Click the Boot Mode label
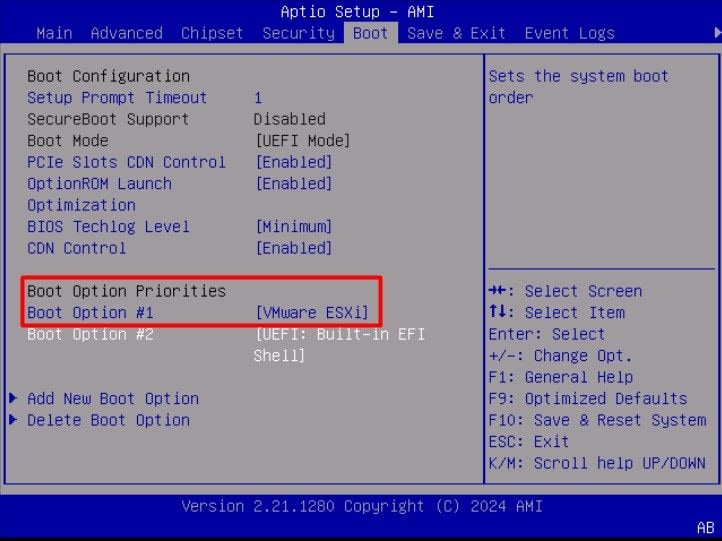This screenshot has width=722, height=541. [68, 140]
